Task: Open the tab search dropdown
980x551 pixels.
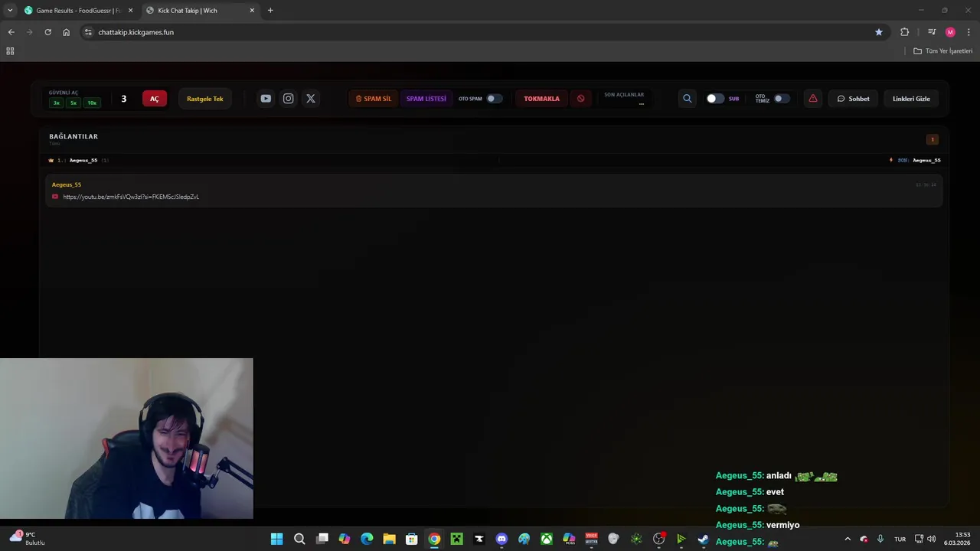Action: pos(10,11)
